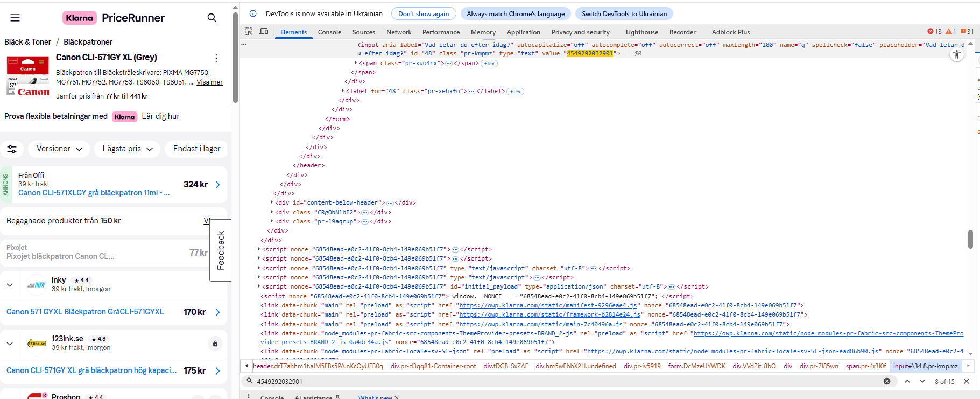Screen dimensions: 980x399
Task: Open the inky offer arrow at 170 kr
Action: click(218, 312)
